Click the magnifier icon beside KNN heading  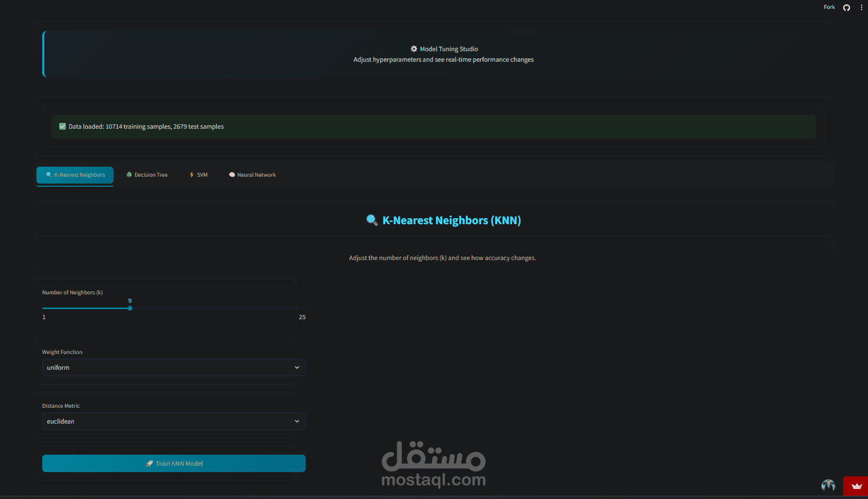pyautogui.click(x=372, y=220)
